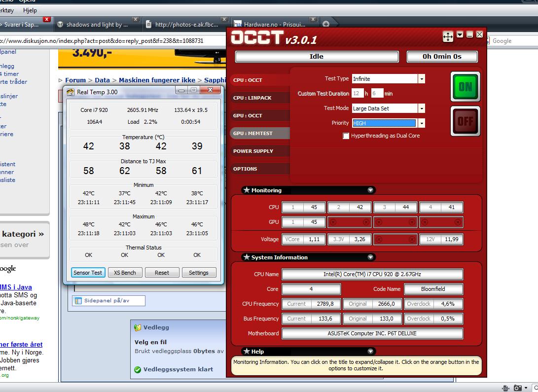Select the GPU : MEMTEST tab
This screenshot has height=392, width=538.
point(260,133)
